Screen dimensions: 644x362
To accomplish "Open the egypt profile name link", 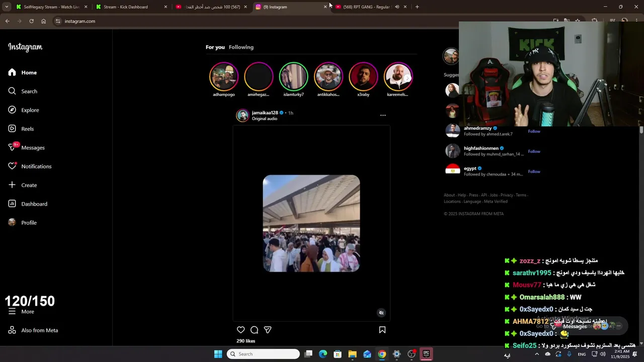I will 470,168.
